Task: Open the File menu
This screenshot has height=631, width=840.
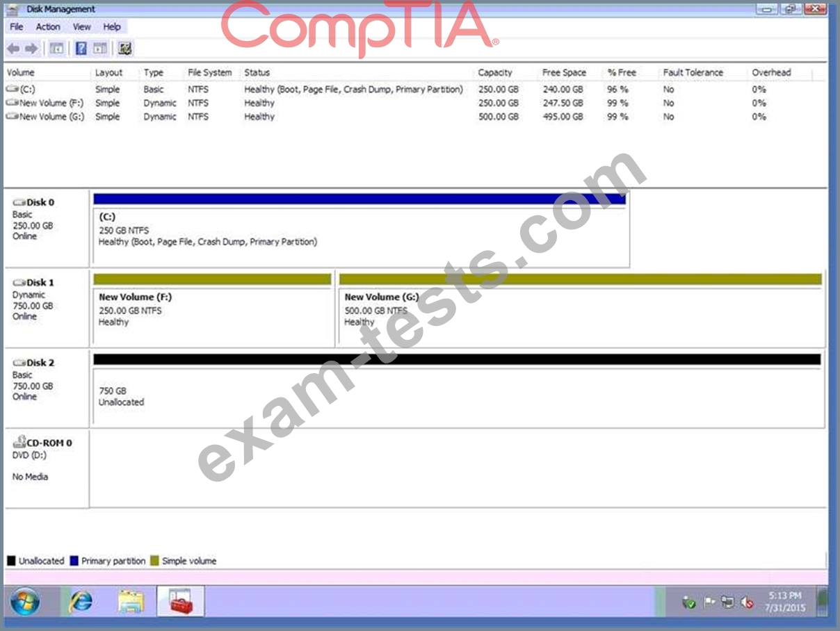Action: point(17,26)
